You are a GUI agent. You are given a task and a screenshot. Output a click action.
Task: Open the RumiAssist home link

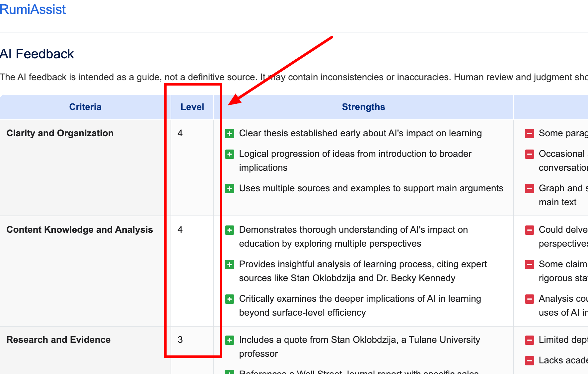33,9
